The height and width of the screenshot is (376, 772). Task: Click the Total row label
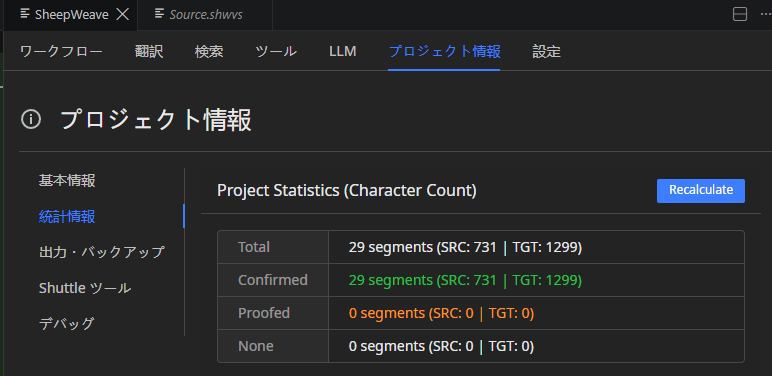click(254, 247)
